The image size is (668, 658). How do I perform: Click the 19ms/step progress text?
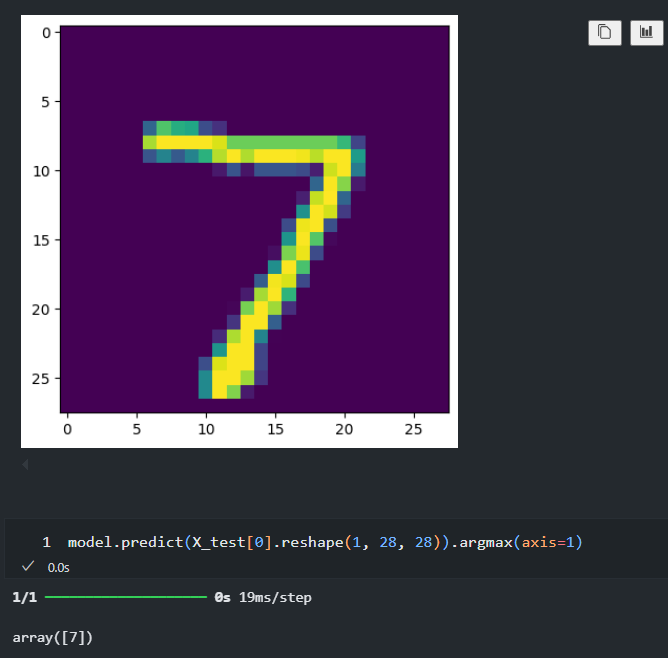(x=275, y=598)
